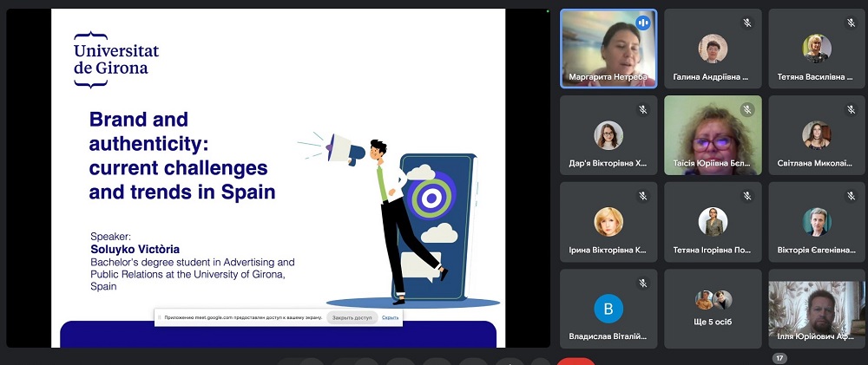
Task: Click Галина Андріївна's profile avatar
Action: pyautogui.click(x=713, y=48)
